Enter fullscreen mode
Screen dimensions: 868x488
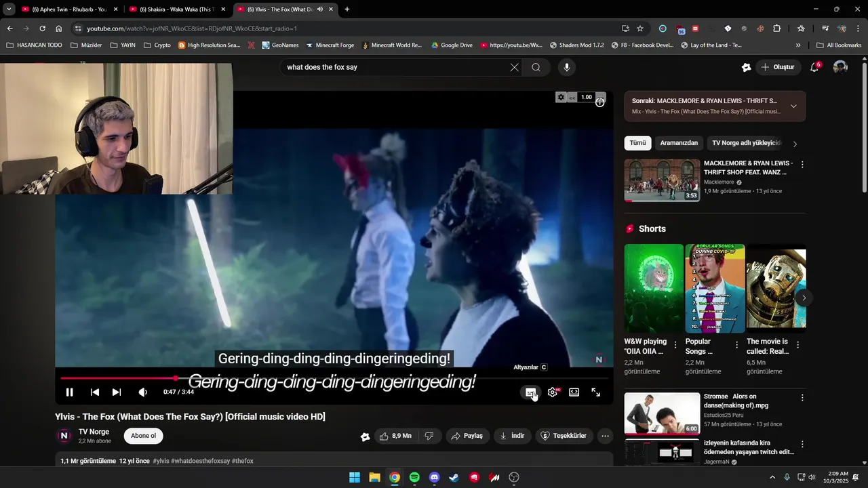coord(596,392)
